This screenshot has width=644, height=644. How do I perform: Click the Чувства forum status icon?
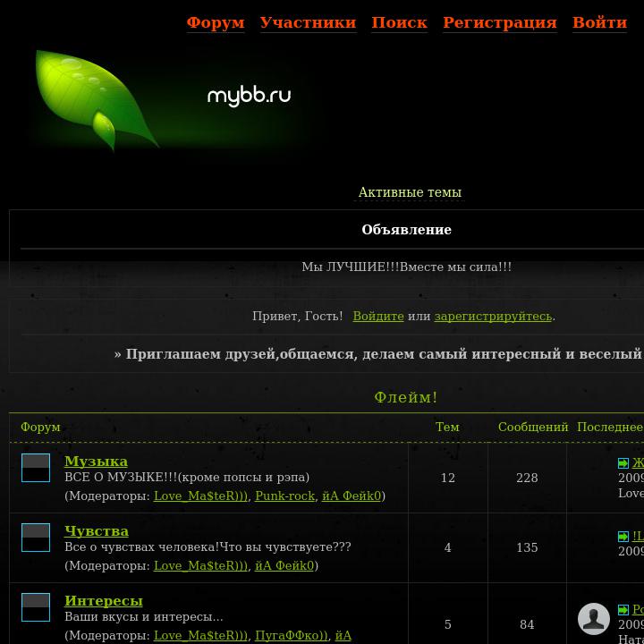tap(36, 538)
